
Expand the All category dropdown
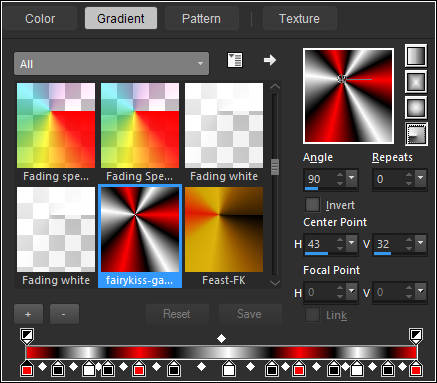pyautogui.click(x=111, y=63)
